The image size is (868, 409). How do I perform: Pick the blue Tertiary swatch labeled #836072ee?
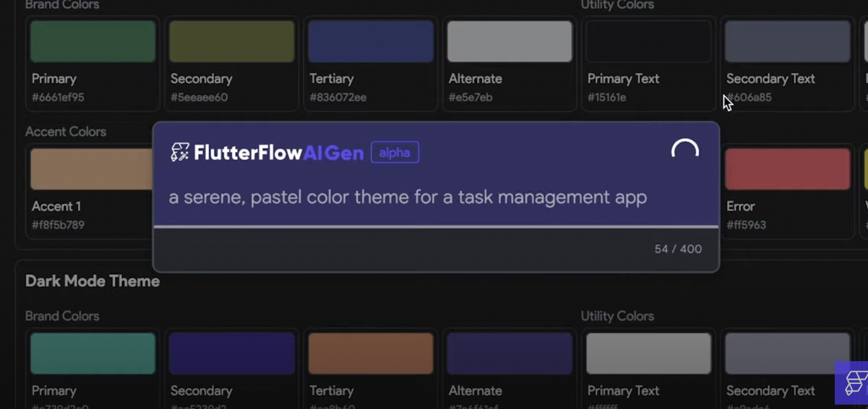pyautogui.click(x=371, y=42)
